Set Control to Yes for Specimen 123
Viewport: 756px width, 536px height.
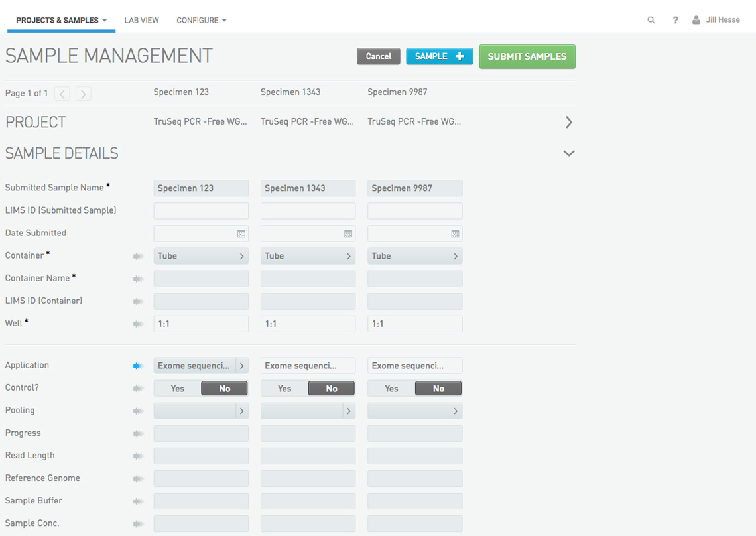tap(177, 388)
